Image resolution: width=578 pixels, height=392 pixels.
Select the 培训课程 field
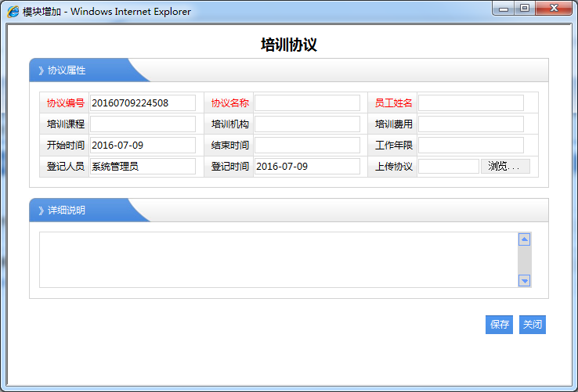[143, 124]
